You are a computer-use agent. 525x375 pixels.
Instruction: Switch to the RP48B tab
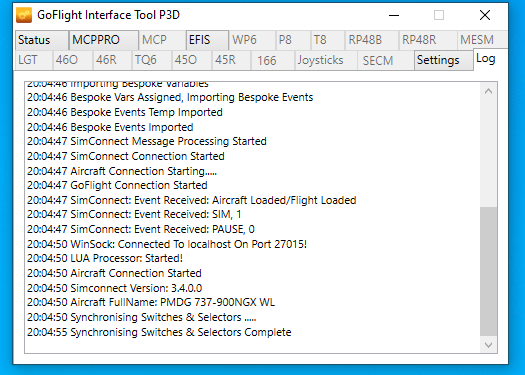coord(372,40)
